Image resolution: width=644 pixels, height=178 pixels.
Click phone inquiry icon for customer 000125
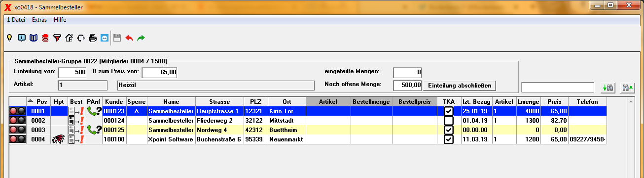coord(94,130)
